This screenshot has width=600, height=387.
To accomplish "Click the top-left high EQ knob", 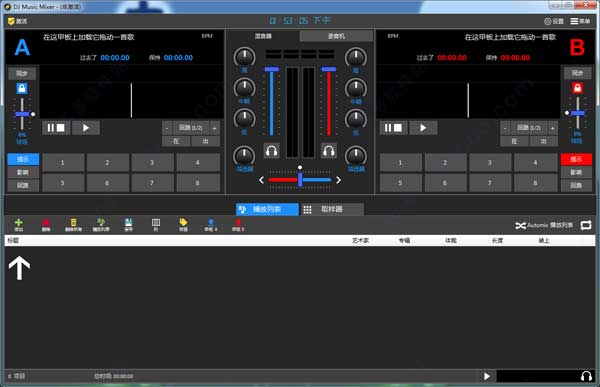I will (x=245, y=57).
